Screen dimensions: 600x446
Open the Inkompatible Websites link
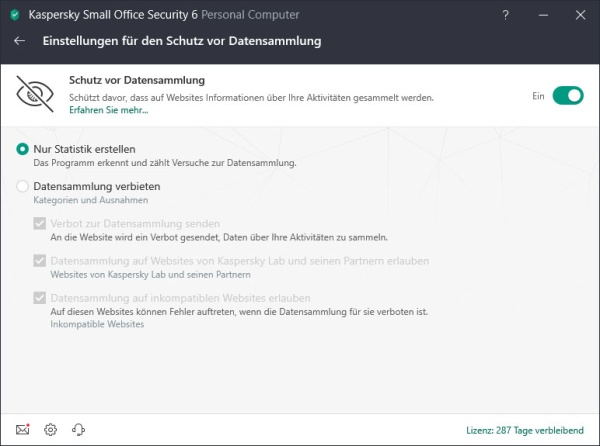tap(97, 324)
